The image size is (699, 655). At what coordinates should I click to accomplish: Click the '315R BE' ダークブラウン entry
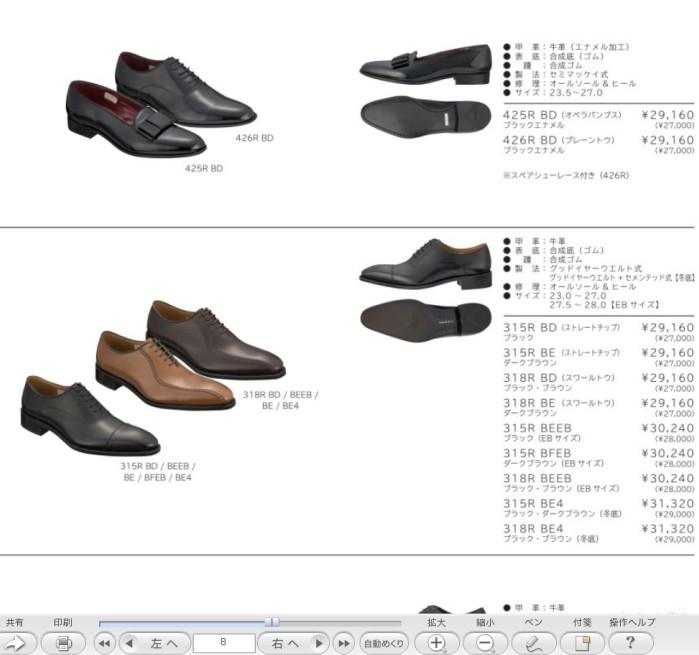tap(598, 357)
